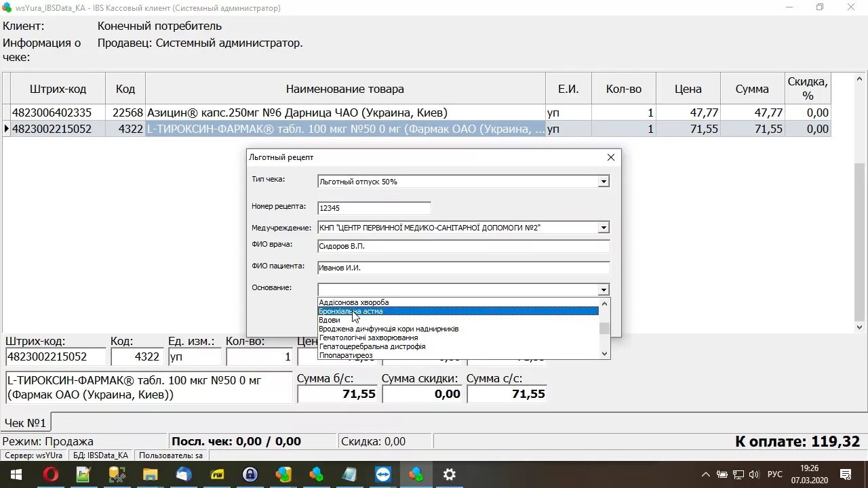
Task: Click the volume speaker tray icon
Action: coord(754,474)
